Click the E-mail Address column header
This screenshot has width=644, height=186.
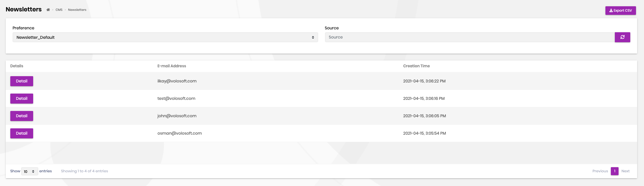click(172, 66)
